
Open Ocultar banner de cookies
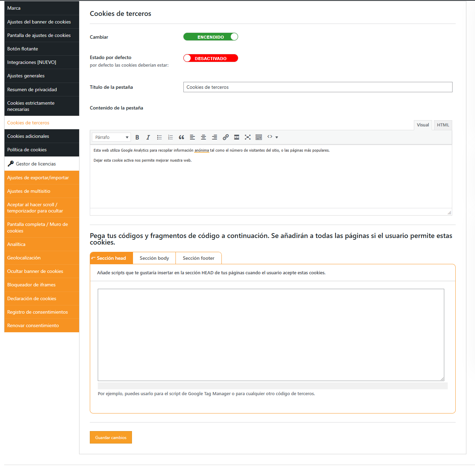(x=42, y=271)
